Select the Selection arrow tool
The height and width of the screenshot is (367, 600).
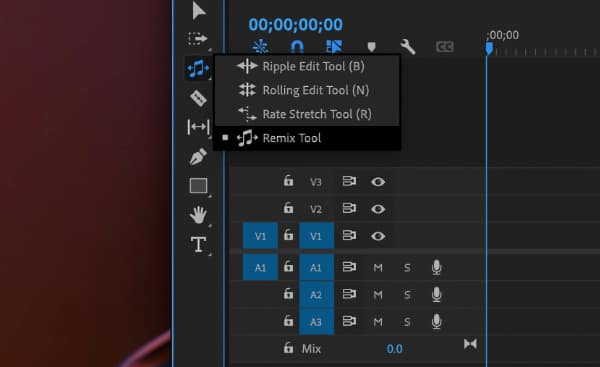click(199, 11)
